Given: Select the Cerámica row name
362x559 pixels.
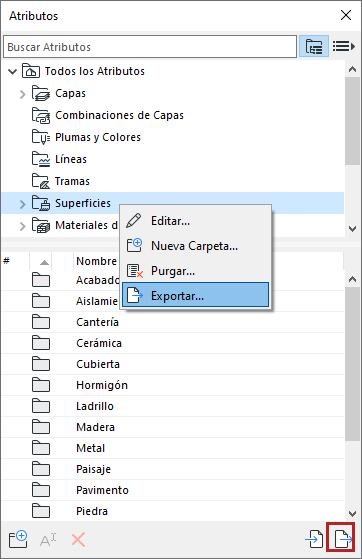Looking at the screenshot, I should pyautogui.click(x=99, y=343).
